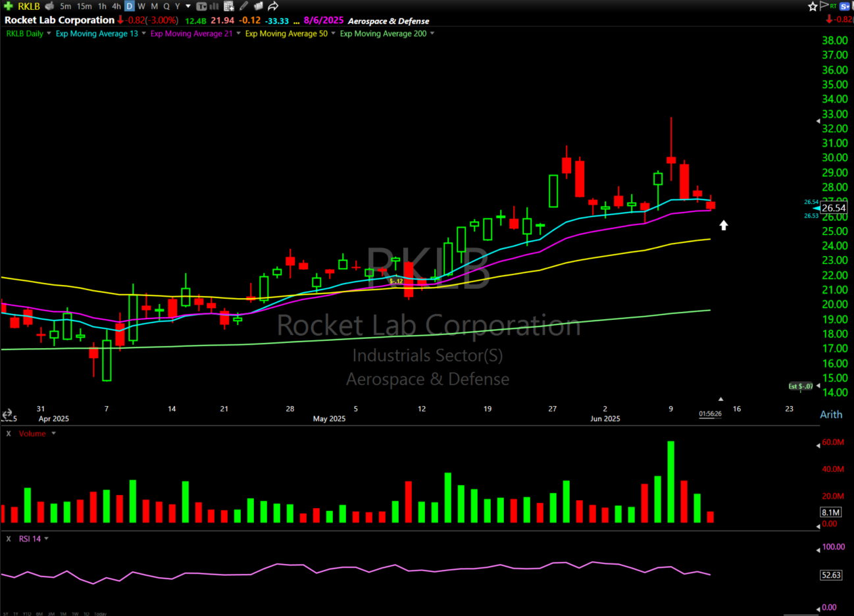Click the T text-template toolbar icon
The image size is (854, 616).
201,6
